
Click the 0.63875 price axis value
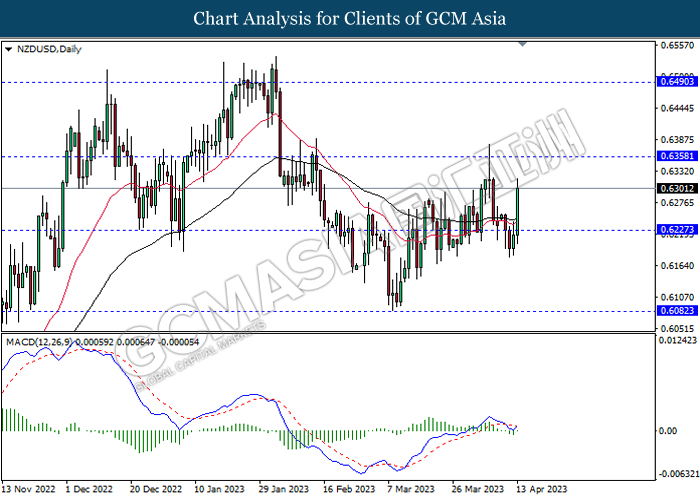click(x=677, y=140)
